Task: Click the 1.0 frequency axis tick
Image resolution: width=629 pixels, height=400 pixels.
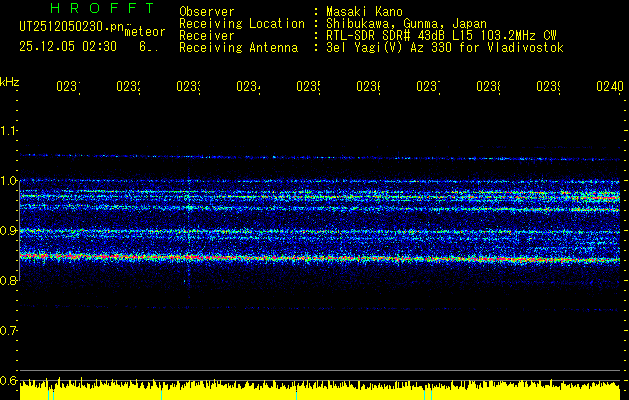Action: (9, 180)
